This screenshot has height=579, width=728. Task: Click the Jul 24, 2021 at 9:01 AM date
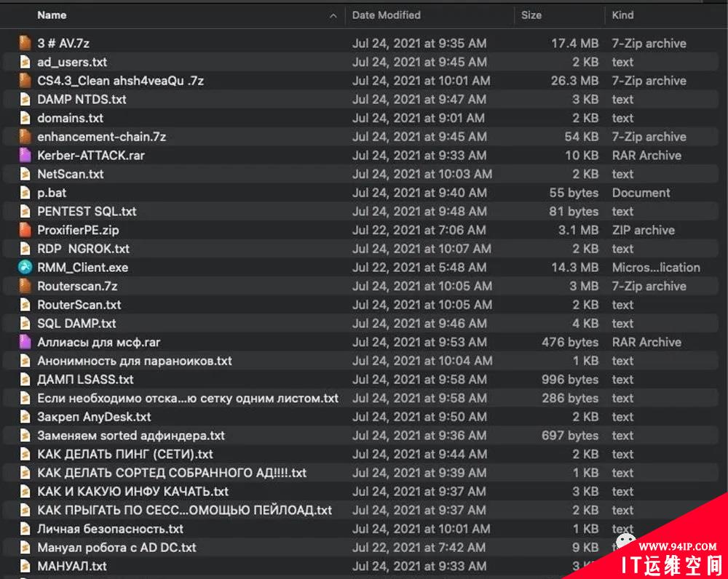419,118
